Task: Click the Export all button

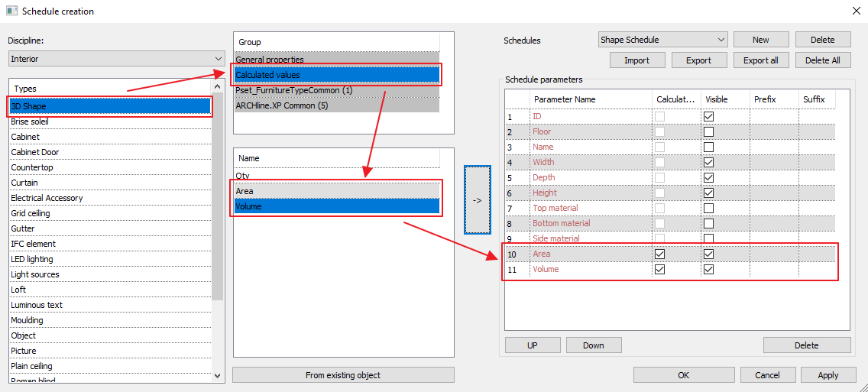Action: 761,60
